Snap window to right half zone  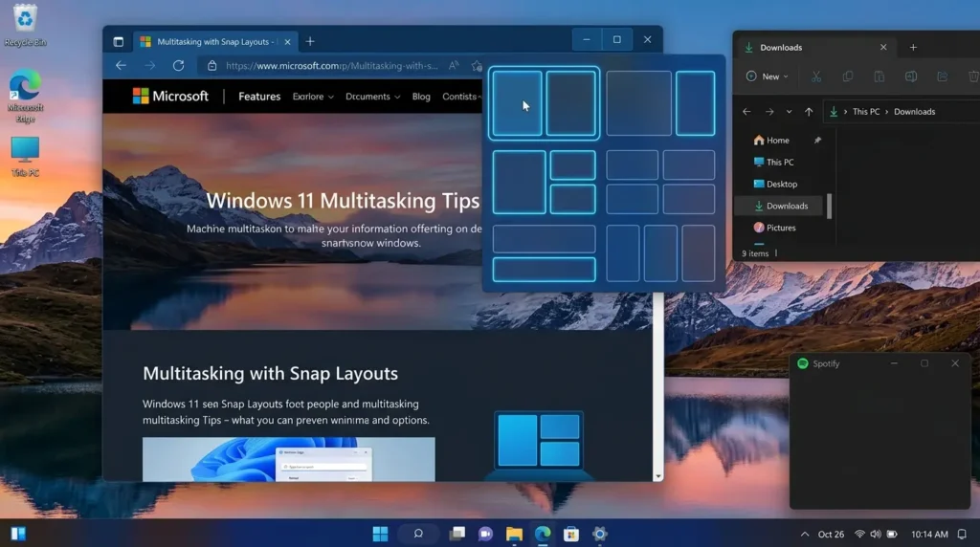570,103
